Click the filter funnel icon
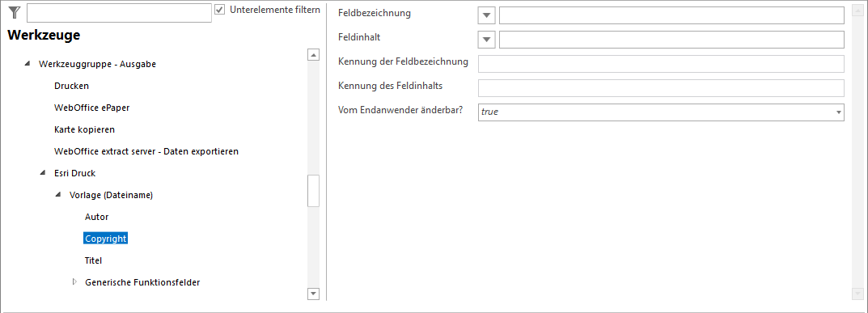The image size is (868, 313). [15, 13]
